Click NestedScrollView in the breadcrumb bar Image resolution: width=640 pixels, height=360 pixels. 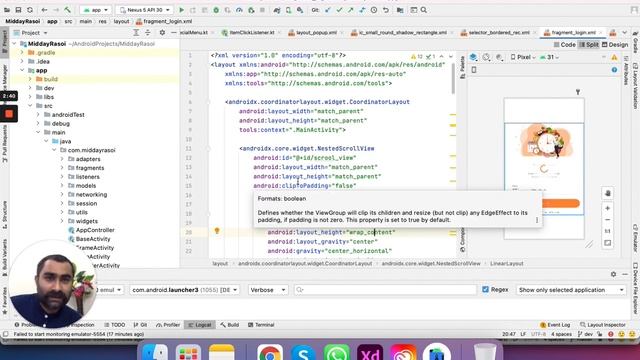[x=431, y=264]
